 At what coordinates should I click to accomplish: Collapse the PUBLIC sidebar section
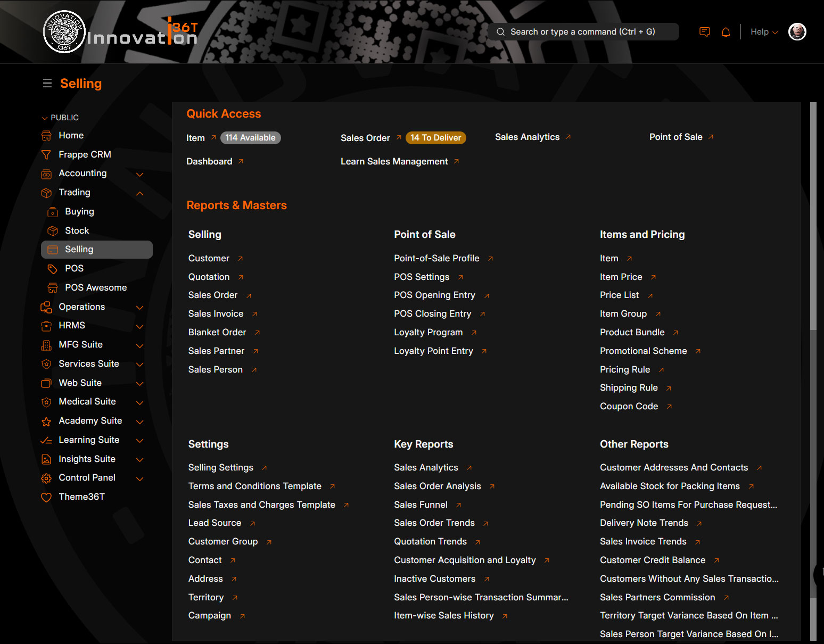tap(45, 118)
